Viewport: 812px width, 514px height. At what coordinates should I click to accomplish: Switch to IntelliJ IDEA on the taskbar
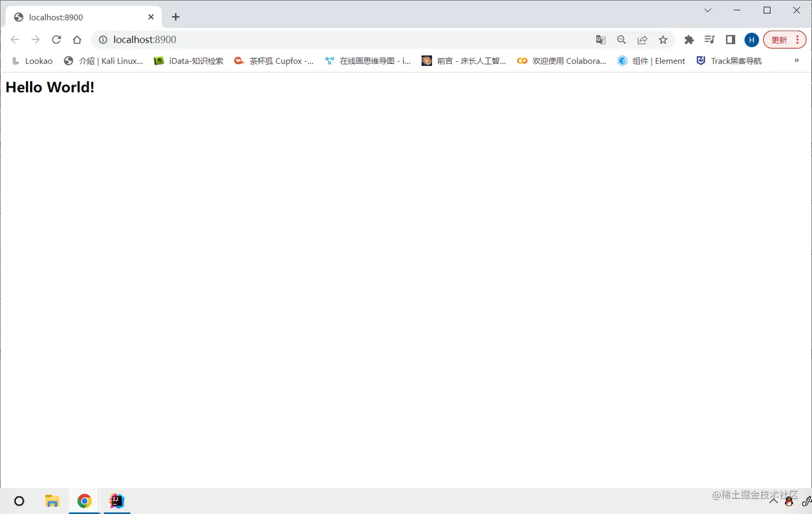[117, 501]
